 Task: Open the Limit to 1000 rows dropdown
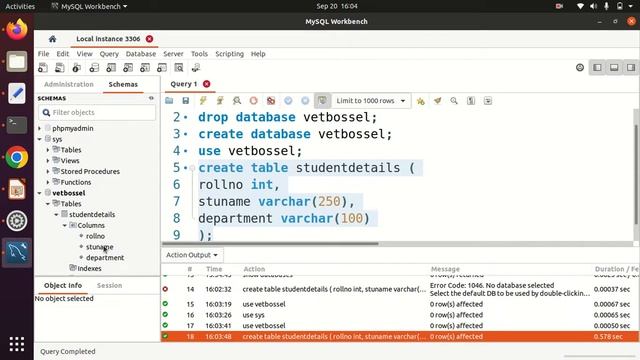click(371, 101)
